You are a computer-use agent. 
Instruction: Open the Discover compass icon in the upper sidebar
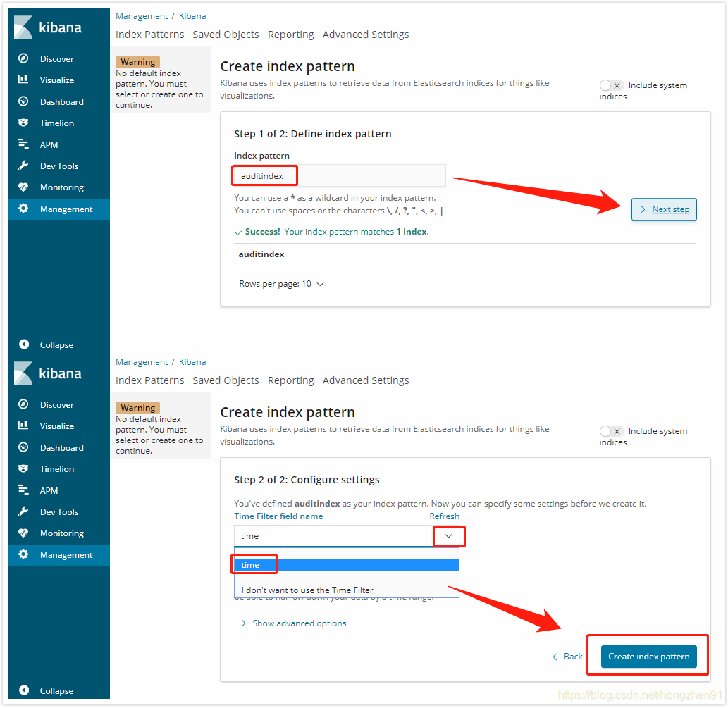[23, 58]
